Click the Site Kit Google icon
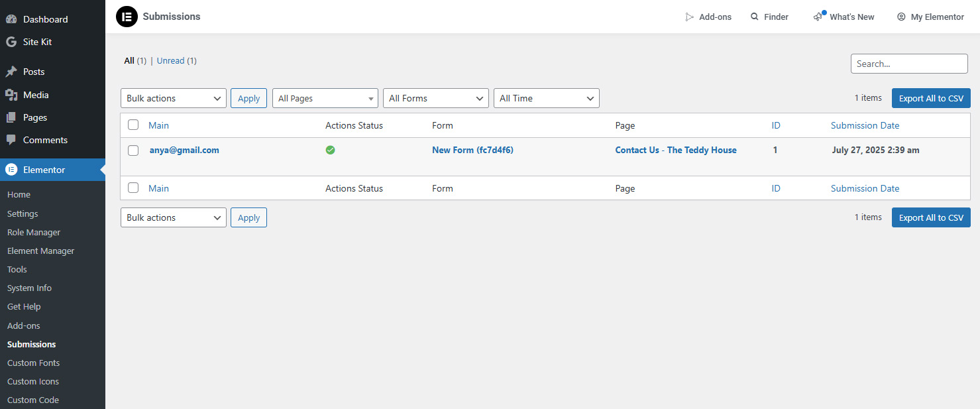 [x=11, y=42]
